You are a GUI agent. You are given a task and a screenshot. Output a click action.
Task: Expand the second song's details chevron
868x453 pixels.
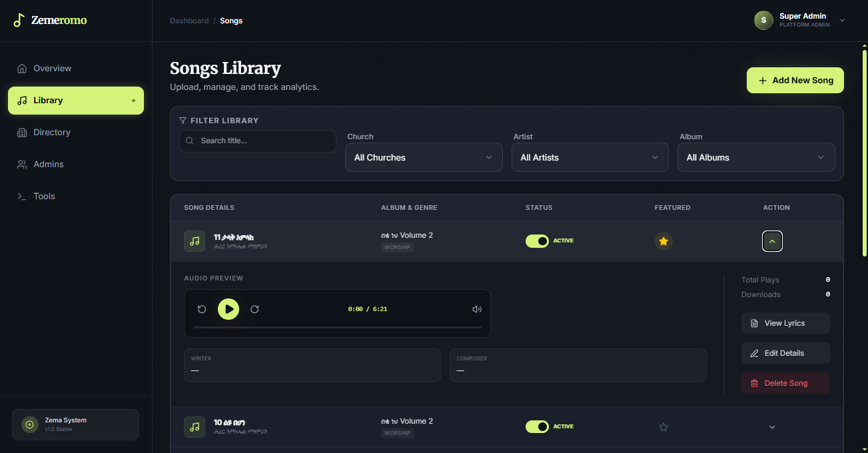pyautogui.click(x=772, y=427)
